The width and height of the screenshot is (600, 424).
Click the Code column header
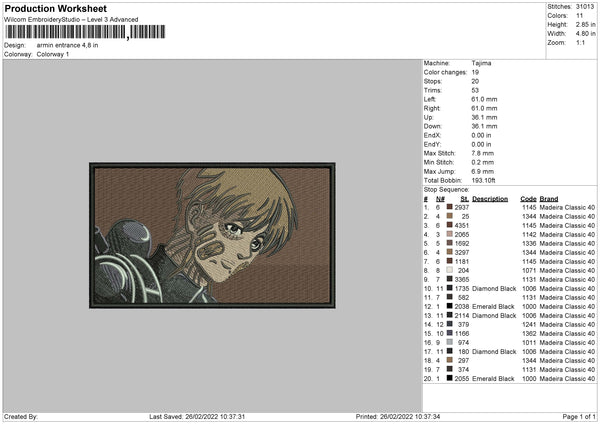click(528, 198)
